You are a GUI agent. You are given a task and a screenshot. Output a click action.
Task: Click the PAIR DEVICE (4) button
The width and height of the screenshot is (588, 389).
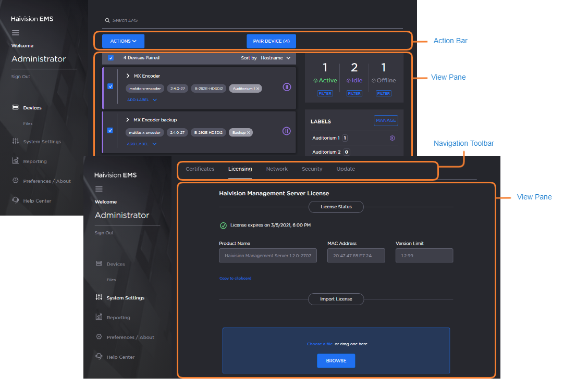click(x=271, y=41)
